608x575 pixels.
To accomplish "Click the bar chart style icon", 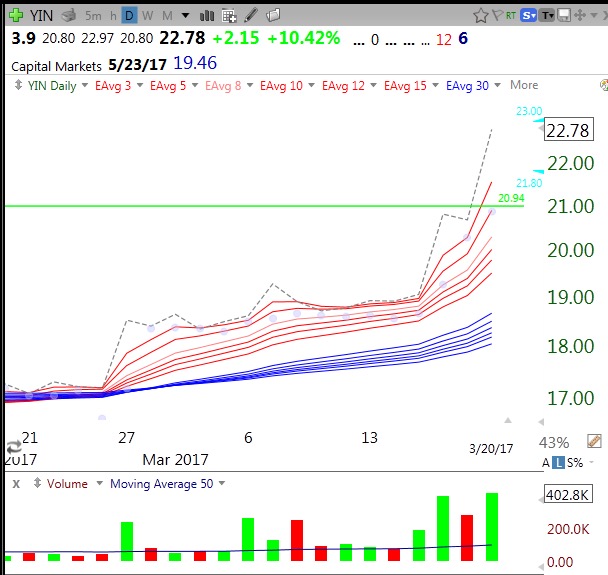I will click(x=207, y=16).
